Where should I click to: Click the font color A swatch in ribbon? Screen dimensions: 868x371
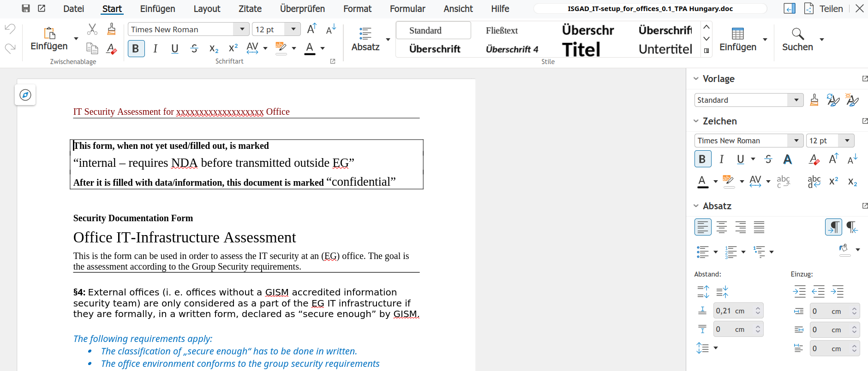click(x=310, y=48)
